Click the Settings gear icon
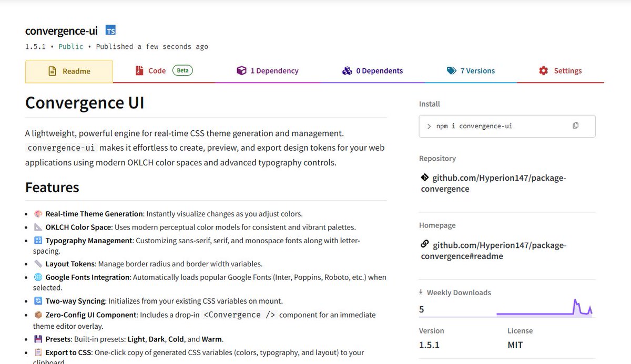 (x=544, y=70)
